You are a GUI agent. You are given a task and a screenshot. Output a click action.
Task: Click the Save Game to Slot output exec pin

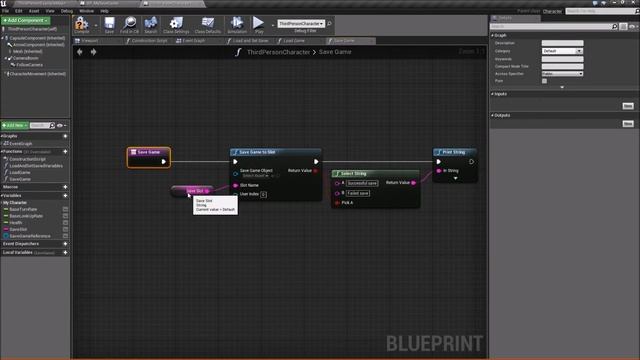316,162
